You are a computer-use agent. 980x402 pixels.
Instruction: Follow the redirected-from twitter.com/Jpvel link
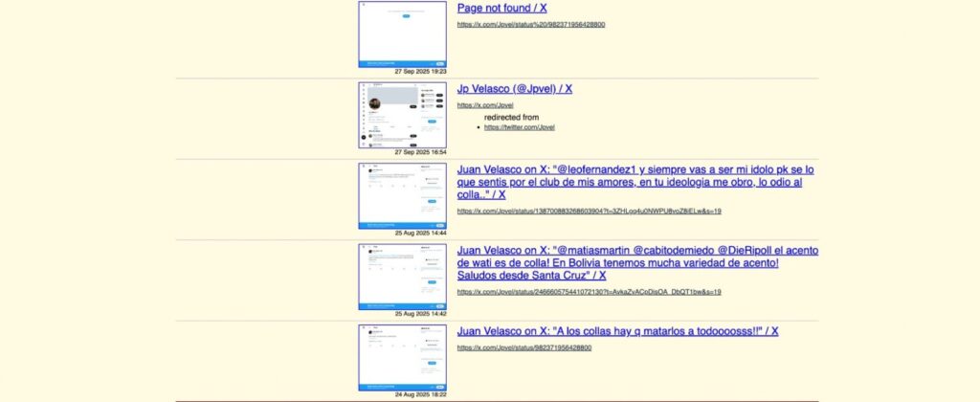point(520,127)
